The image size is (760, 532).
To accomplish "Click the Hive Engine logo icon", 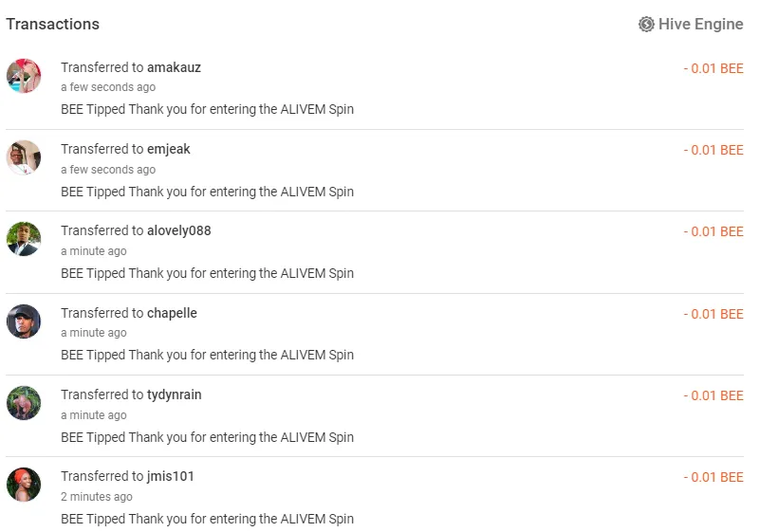I will [646, 25].
